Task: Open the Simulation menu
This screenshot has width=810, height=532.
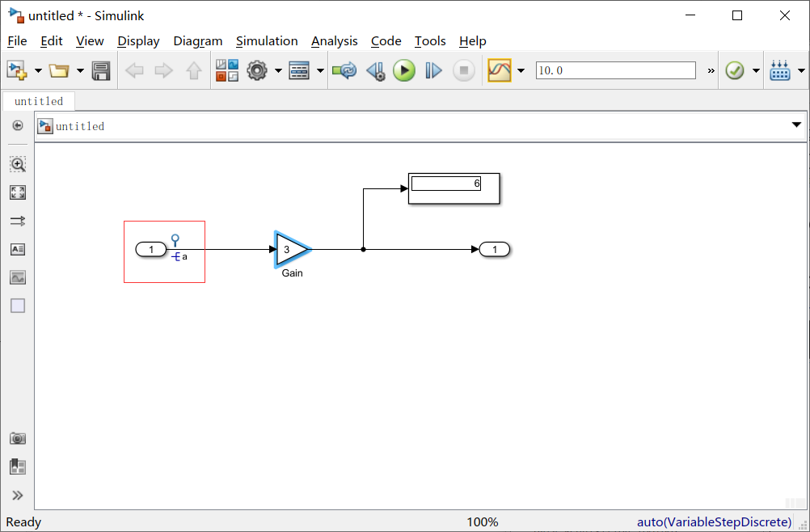Action: click(x=267, y=41)
